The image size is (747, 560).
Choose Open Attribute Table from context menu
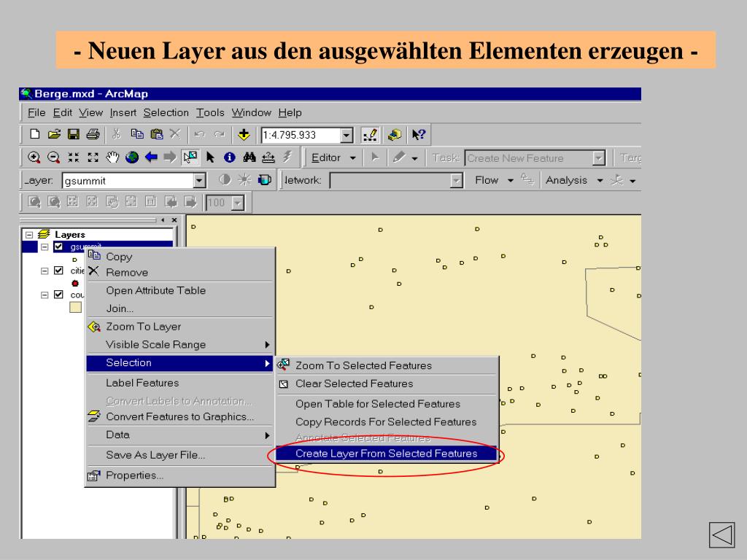[179, 290]
